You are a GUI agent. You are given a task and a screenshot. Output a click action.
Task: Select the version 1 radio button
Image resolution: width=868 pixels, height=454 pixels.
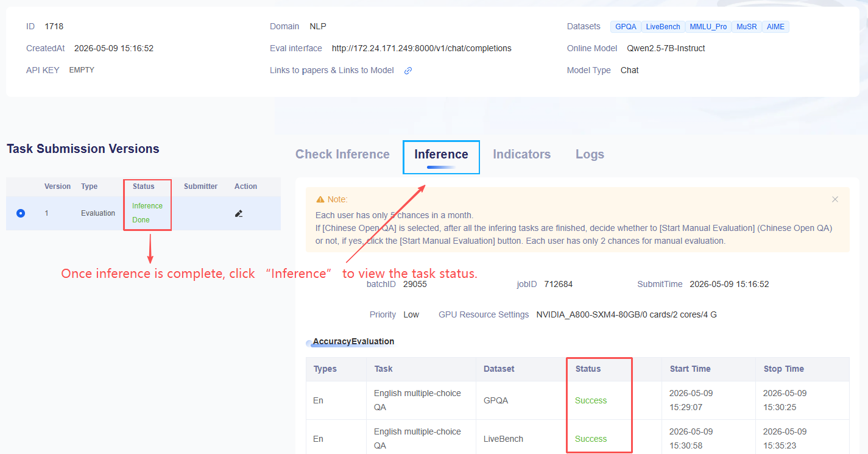[x=21, y=213]
